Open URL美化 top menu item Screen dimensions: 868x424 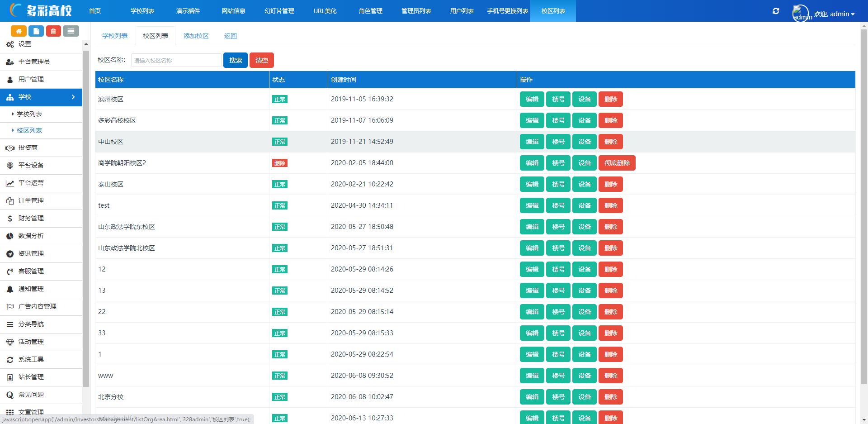point(325,11)
